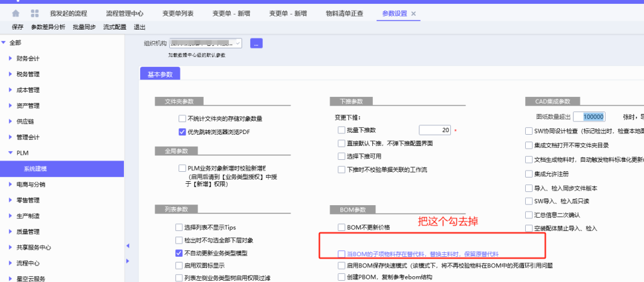
Task: Toggle 集成文档打开不带文件夹目录 checkbox
Action: (x=528, y=145)
